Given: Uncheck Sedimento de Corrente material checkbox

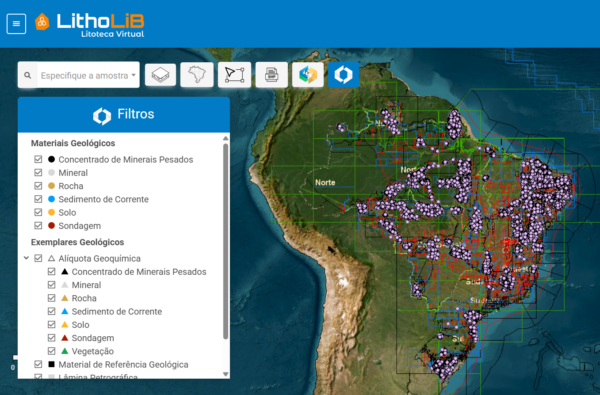Looking at the screenshot, I should (x=38, y=199).
